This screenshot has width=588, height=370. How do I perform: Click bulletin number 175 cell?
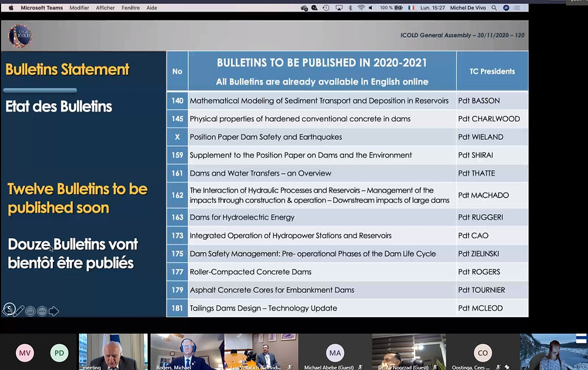click(178, 254)
